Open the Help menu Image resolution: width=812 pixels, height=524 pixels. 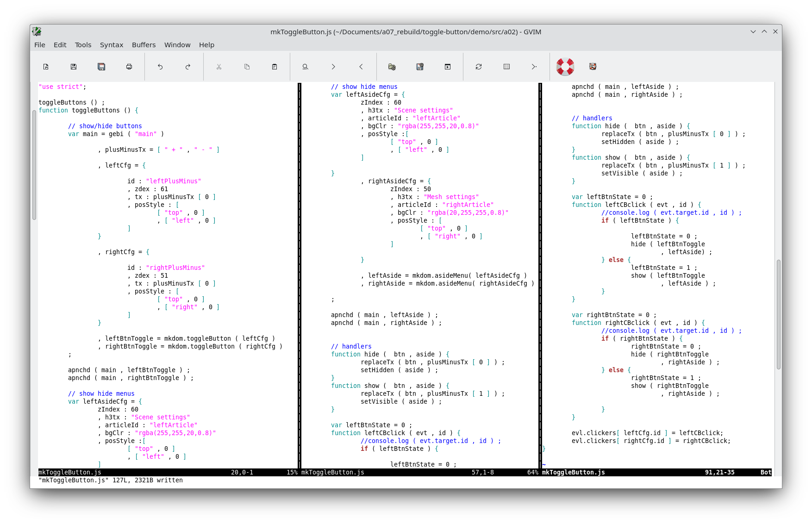206,45
